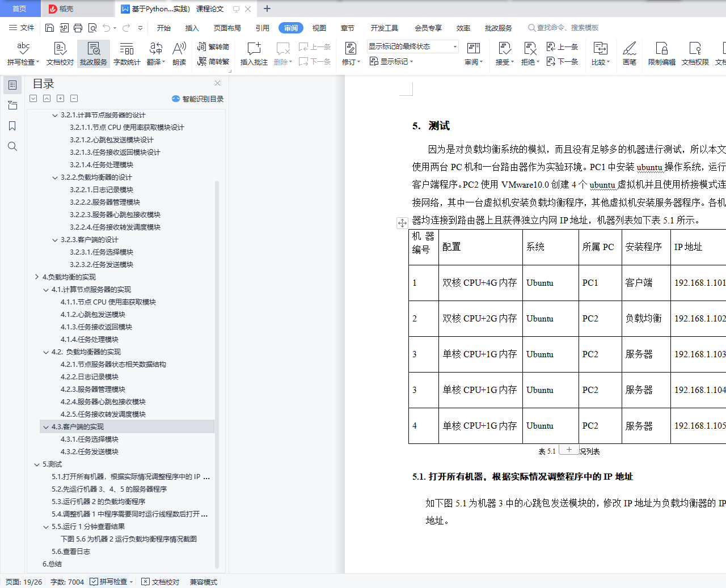Open 限制编辑 restrict editing
The width and height of the screenshot is (726, 588).
[x=662, y=54]
